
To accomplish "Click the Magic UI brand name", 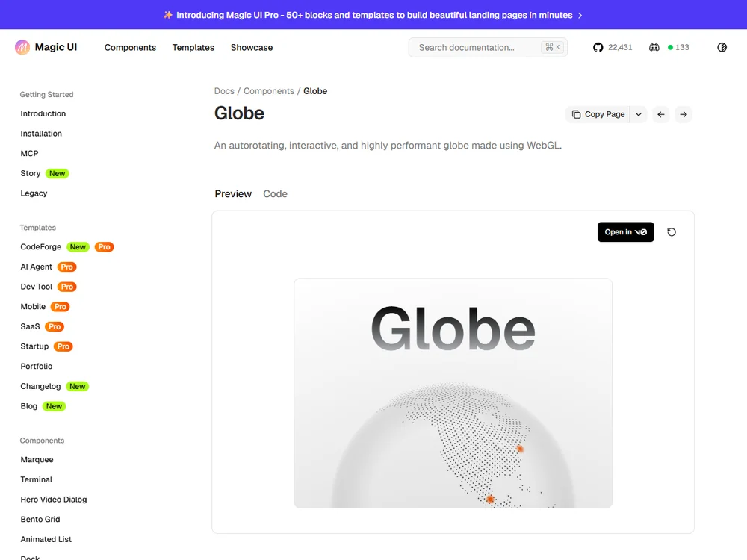I will 56,47.
